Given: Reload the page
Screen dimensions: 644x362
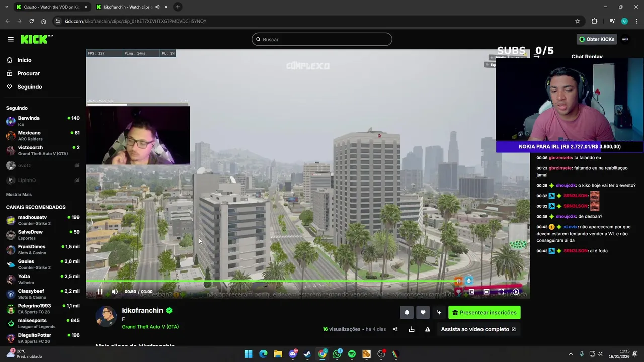Looking at the screenshot, I should point(31,21).
